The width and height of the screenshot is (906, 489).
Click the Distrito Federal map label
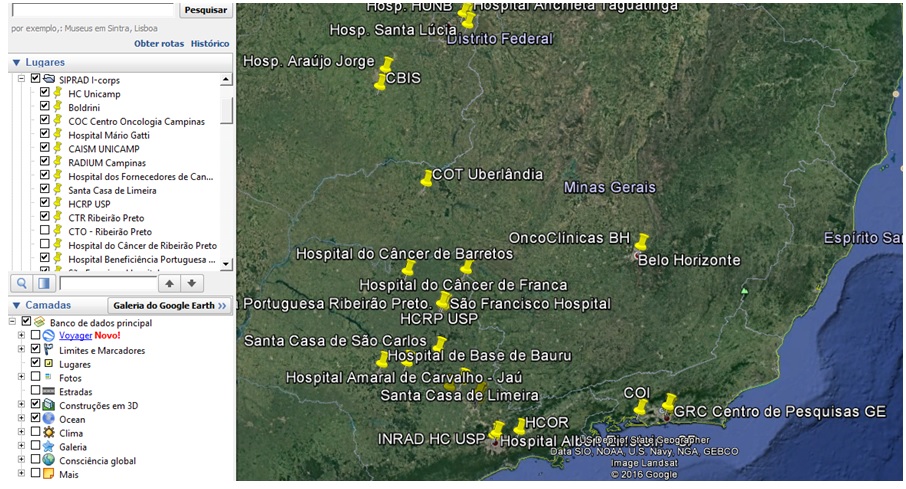point(500,39)
